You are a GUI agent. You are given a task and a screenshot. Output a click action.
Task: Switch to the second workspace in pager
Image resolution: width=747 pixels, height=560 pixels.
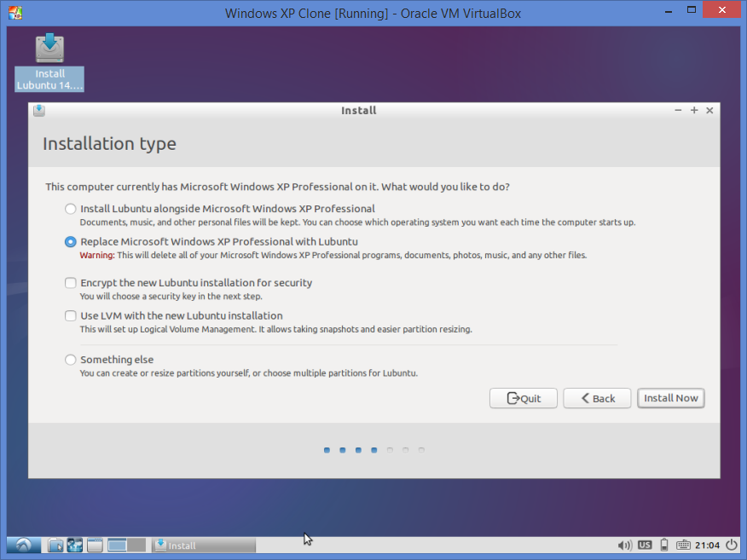pos(136,545)
